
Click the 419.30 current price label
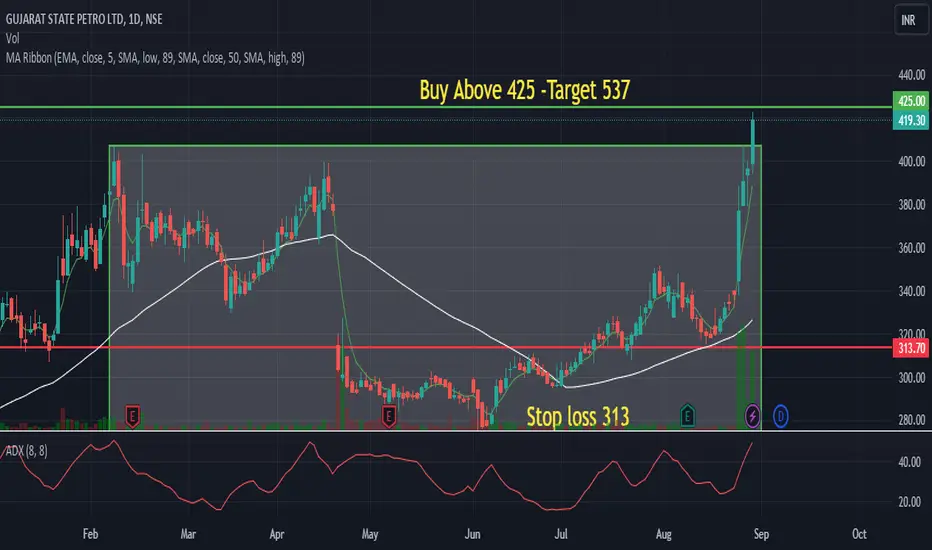(x=911, y=121)
